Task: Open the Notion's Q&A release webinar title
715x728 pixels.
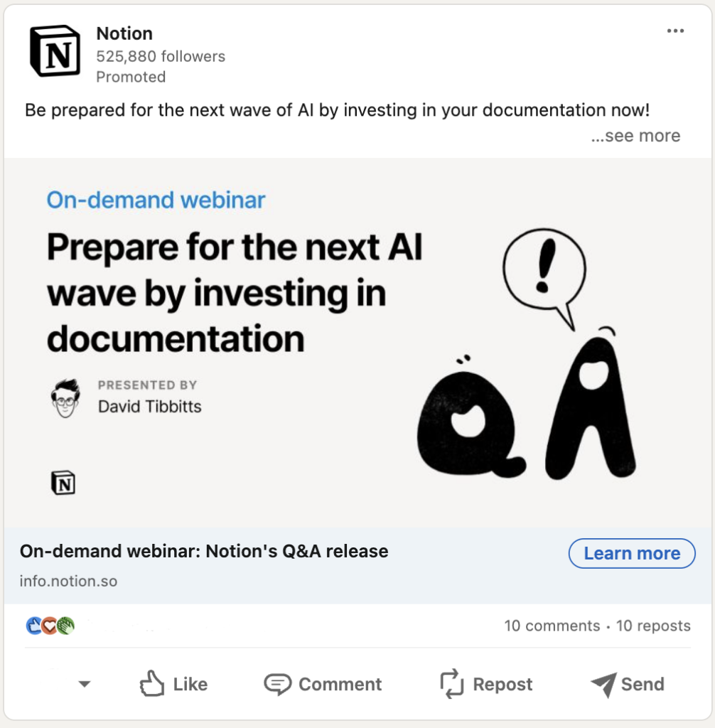Action: pos(204,552)
